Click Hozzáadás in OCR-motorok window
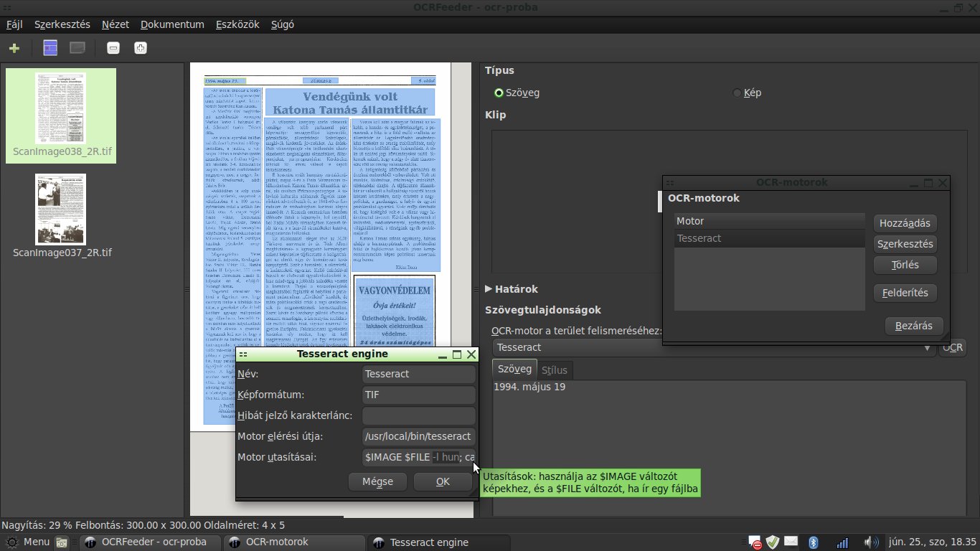980x551 pixels. point(905,223)
